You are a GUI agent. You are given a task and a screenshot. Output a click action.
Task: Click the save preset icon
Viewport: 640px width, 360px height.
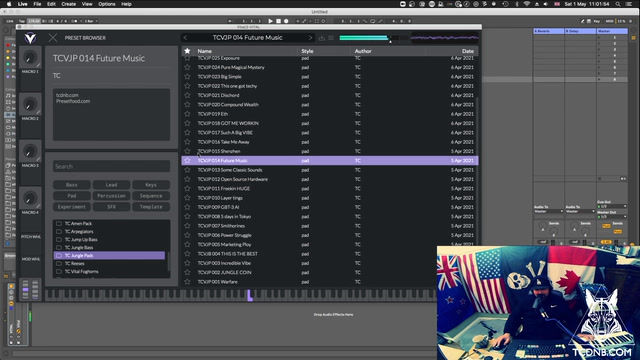click(x=322, y=38)
